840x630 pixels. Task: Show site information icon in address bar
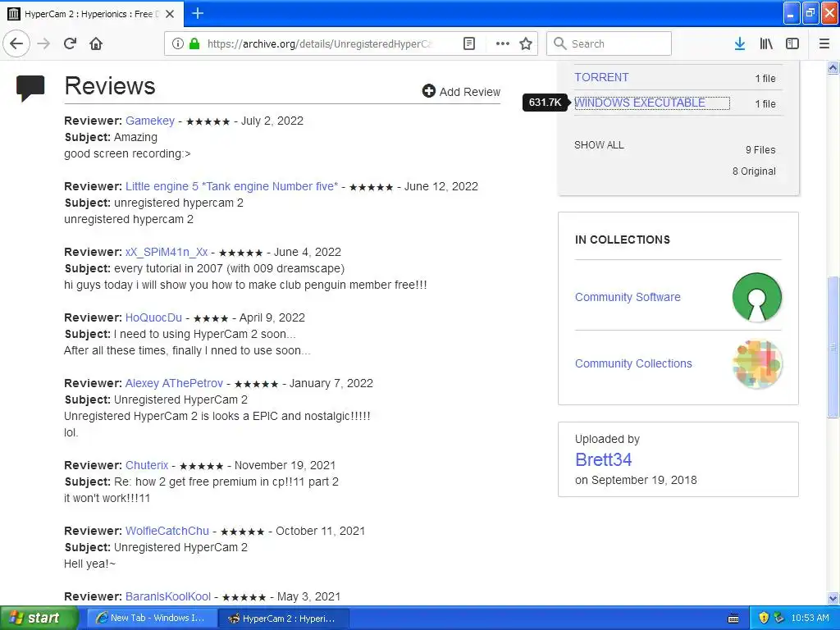point(177,43)
